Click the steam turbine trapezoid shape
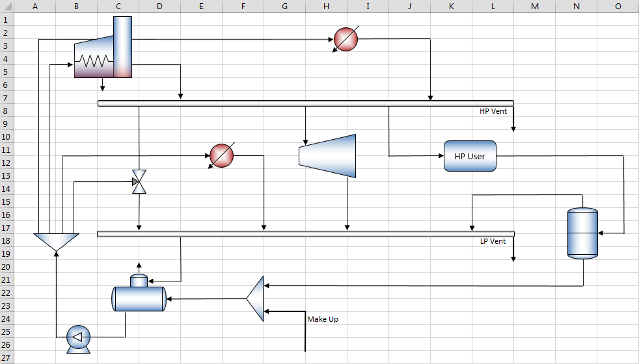This screenshot has height=364, width=639. [x=327, y=156]
